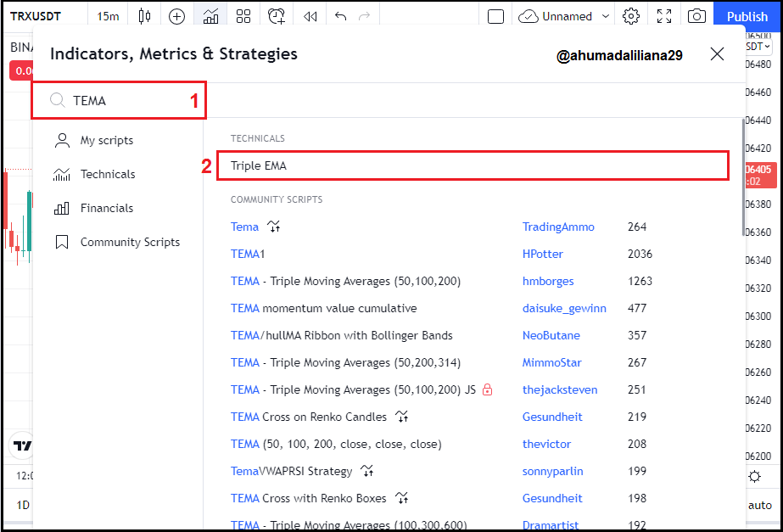The width and height of the screenshot is (783, 532).
Task: Toggle fullscreen mode icon
Action: click(x=664, y=16)
